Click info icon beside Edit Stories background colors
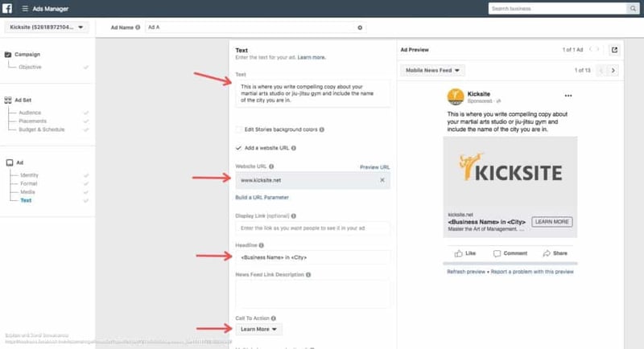Image resolution: width=644 pixels, height=349 pixels. pos(321,129)
